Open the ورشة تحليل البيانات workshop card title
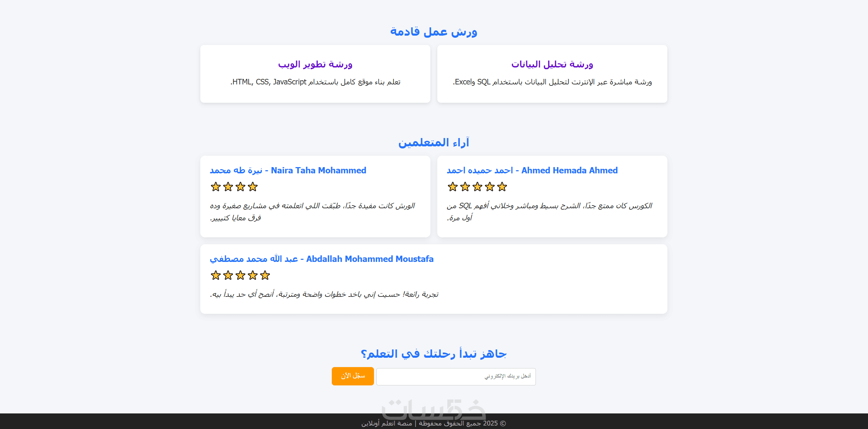This screenshot has width=868, height=429. [x=552, y=64]
